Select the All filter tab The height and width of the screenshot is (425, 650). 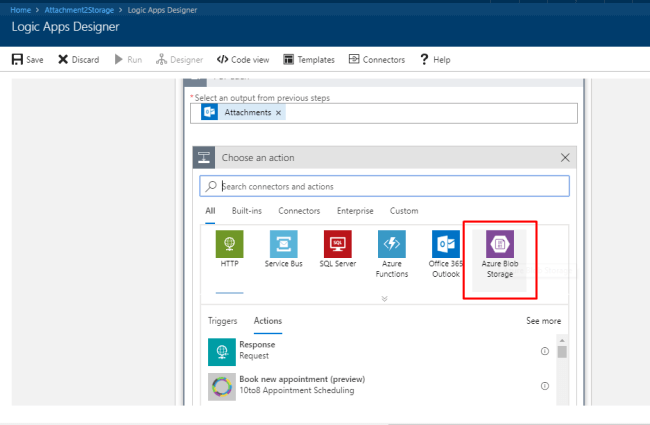[x=210, y=211]
